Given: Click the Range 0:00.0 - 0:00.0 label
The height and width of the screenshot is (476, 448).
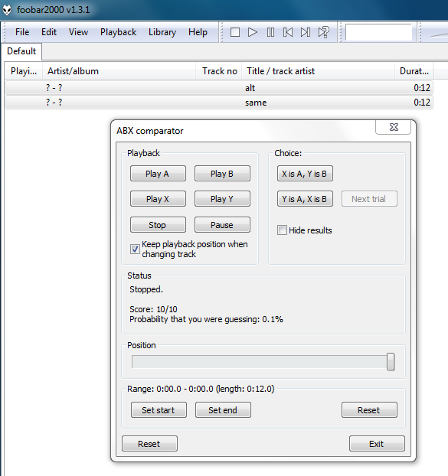Looking at the screenshot, I should click(201, 389).
